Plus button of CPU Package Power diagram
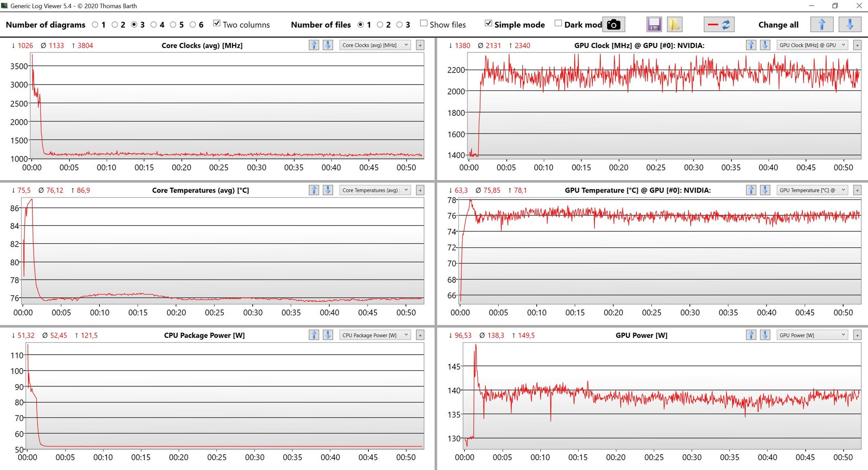 point(420,335)
